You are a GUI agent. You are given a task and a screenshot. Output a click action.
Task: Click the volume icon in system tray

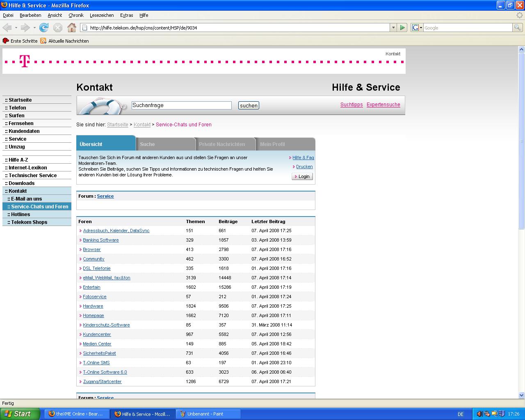point(479,414)
